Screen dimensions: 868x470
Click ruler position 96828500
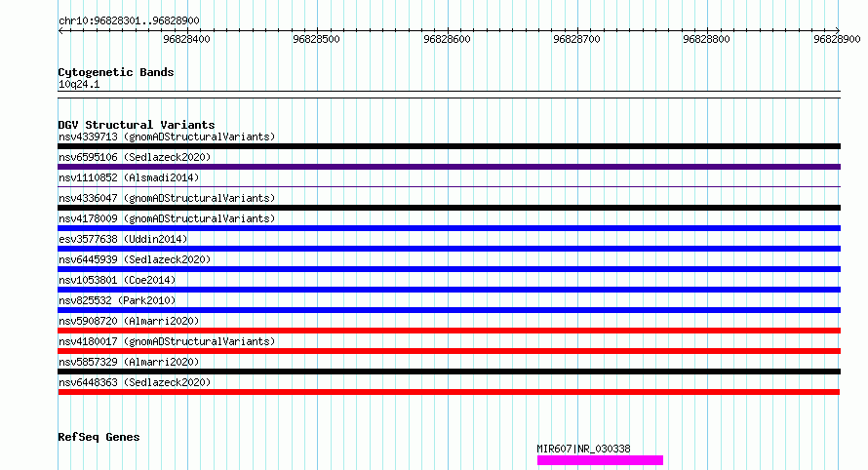tap(317, 39)
